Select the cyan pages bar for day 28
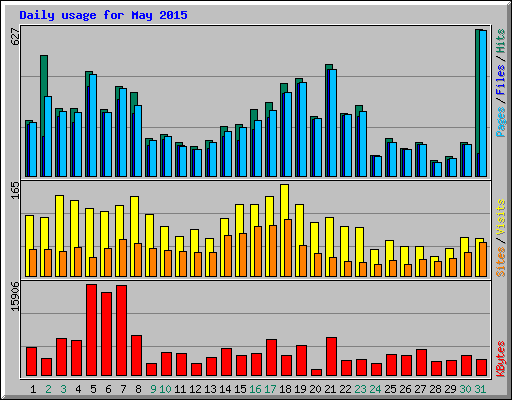This screenshot has height=400, width=512. click(x=438, y=170)
